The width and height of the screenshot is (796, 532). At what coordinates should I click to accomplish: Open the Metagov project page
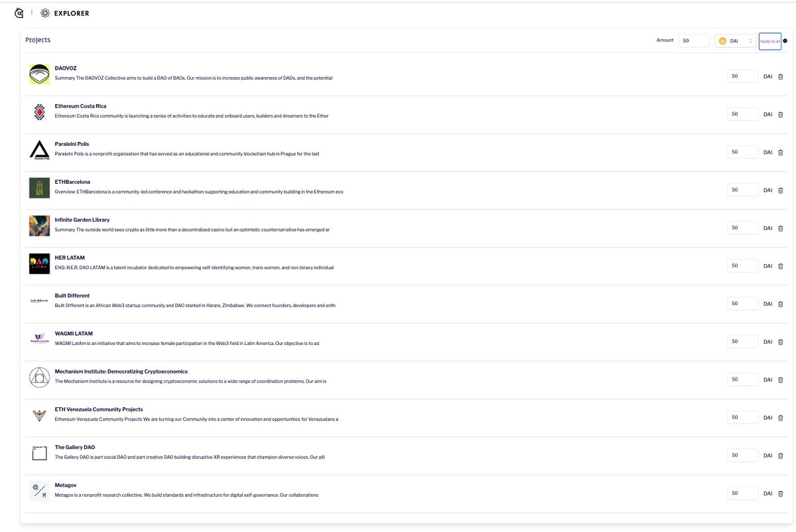65,485
